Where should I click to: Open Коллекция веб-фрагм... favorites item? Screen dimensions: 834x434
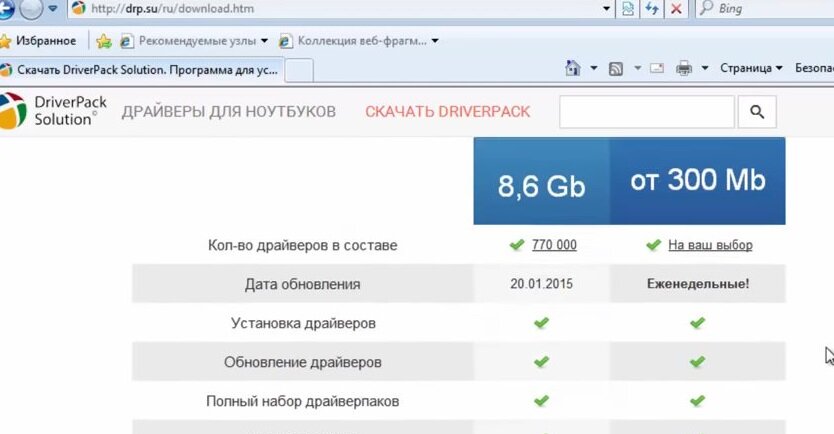[359, 41]
